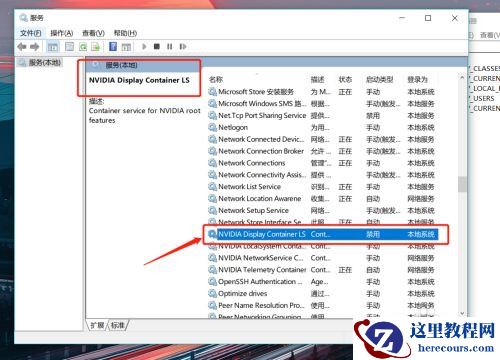Open the 帮助(H) menu
The width and height of the screenshot is (500, 360).
point(125,33)
